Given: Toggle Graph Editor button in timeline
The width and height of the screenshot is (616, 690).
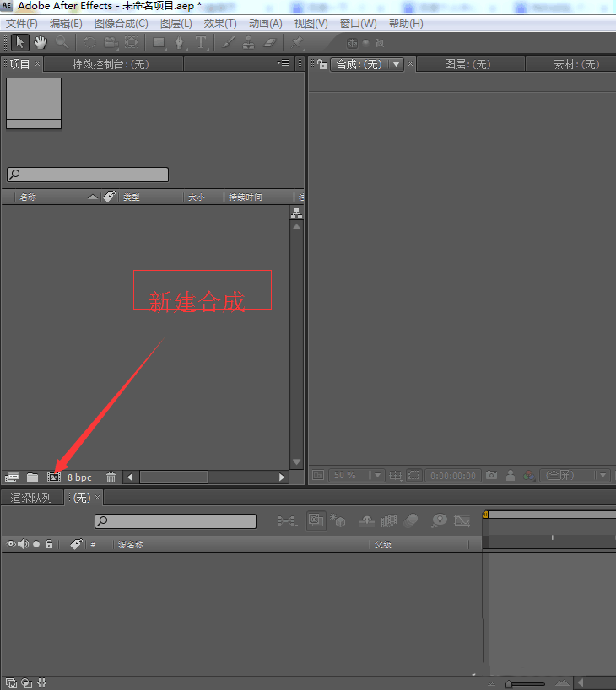Looking at the screenshot, I should [x=462, y=521].
